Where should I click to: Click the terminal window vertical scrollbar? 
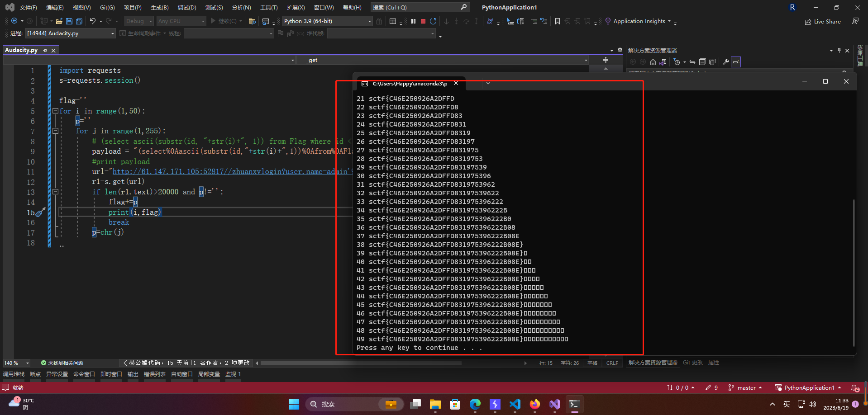(x=854, y=273)
